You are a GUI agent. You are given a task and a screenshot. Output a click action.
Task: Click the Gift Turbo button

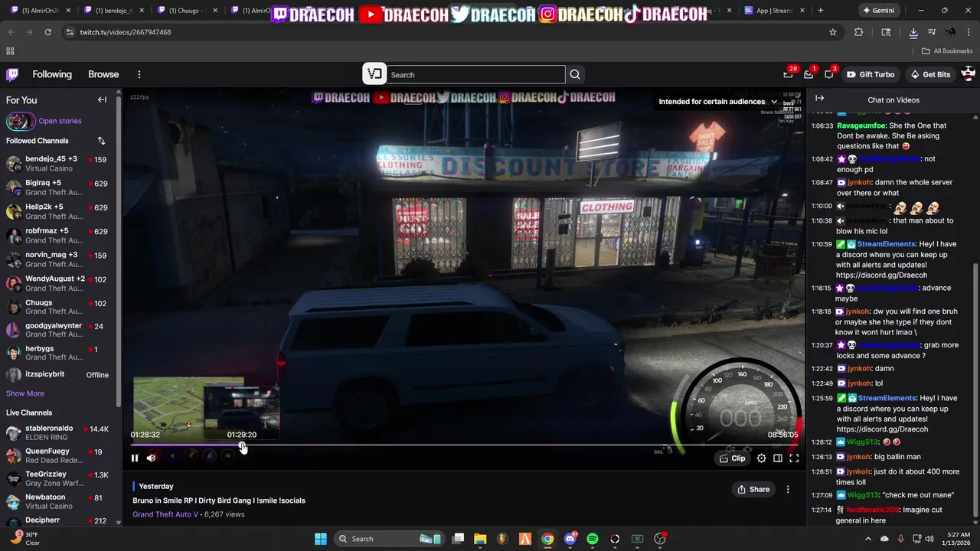(870, 74)
